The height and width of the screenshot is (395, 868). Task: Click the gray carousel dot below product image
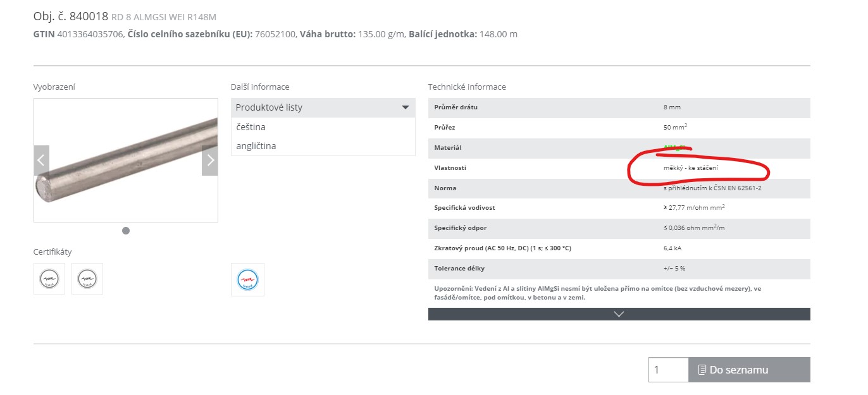tap(126, 231)
